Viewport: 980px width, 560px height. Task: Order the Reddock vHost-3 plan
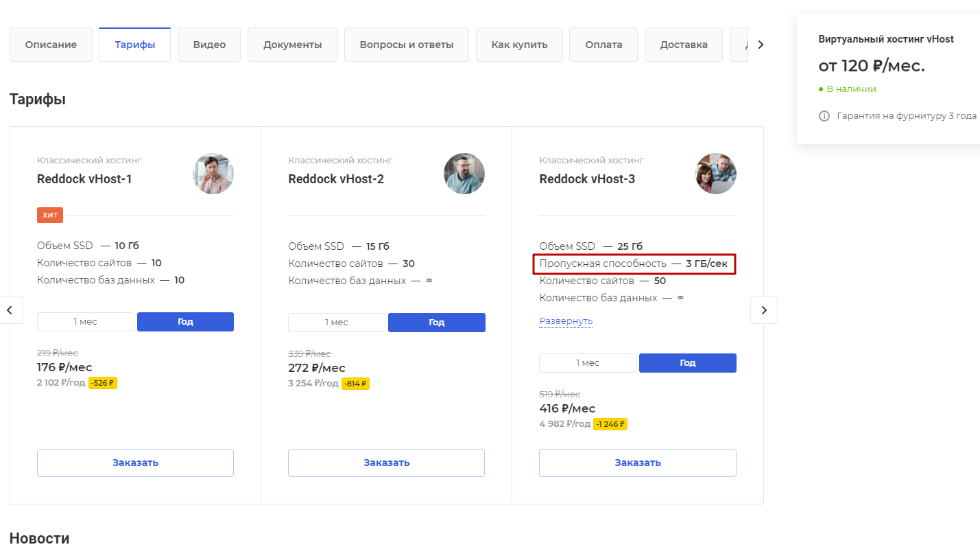click(x=638, y=463)
